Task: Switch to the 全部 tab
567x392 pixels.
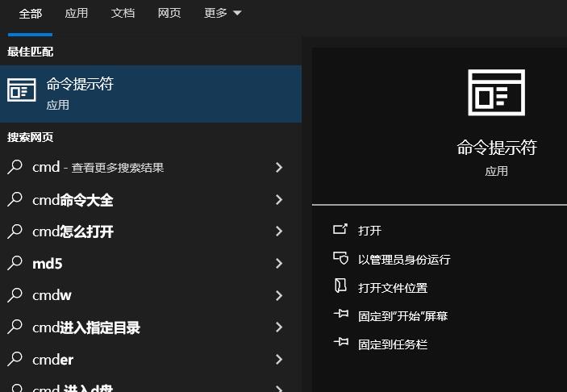Action: click(x=31, y=14)
